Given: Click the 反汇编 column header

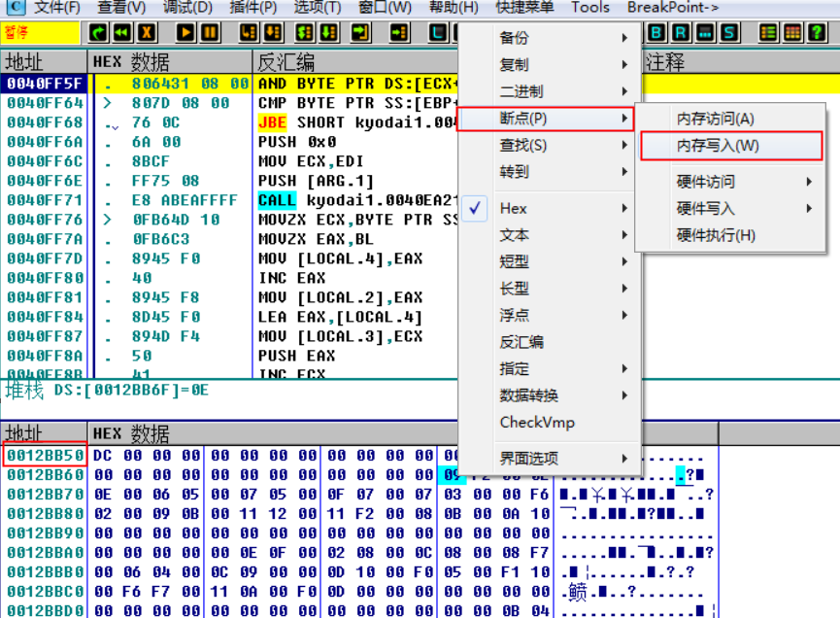Looking at the screenshot, I should click(x=354, y=62).
